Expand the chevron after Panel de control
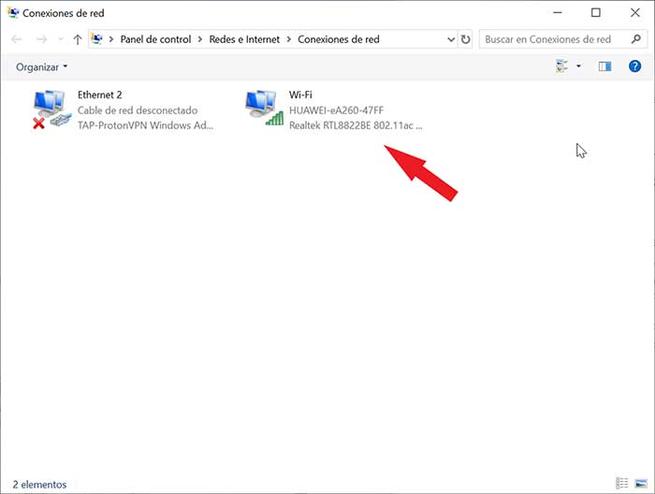Viewport: 655px width, 494px height. point(200,39)
